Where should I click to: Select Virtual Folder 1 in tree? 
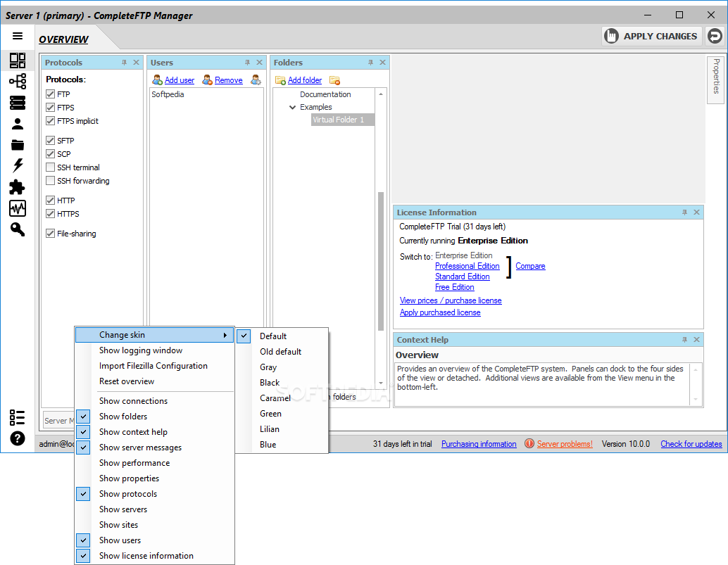343,120
